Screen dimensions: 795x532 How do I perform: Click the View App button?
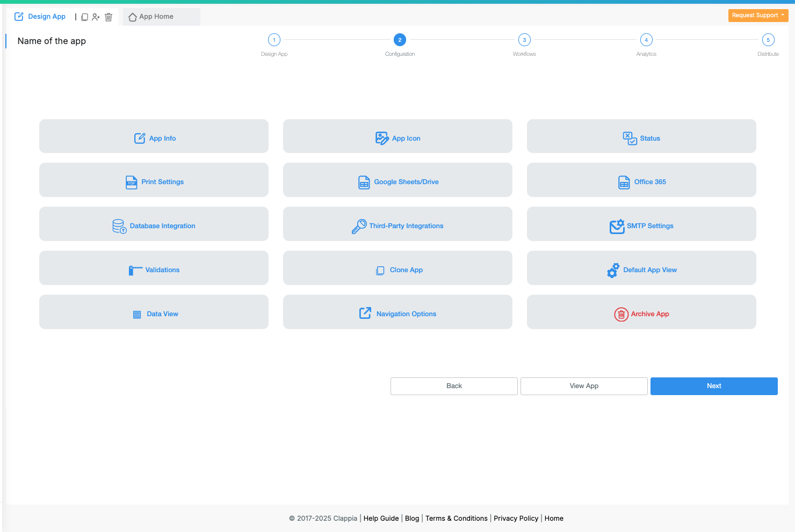point(584,386)
